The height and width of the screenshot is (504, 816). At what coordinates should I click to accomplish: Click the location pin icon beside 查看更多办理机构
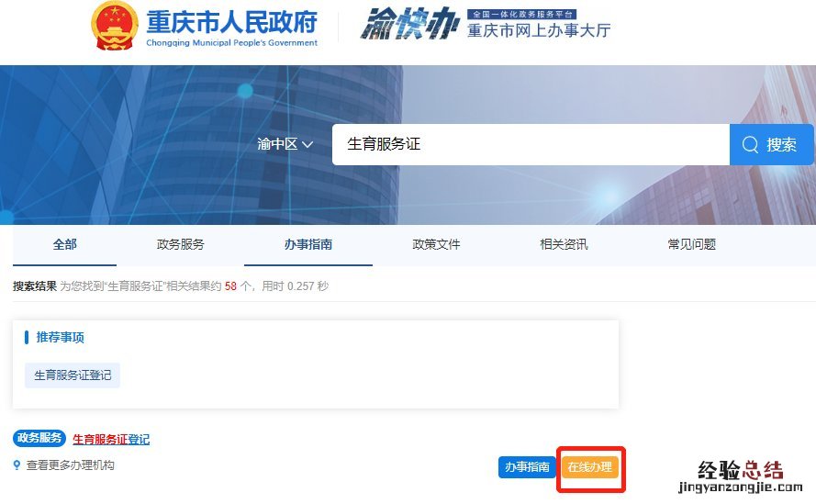pyautogui.click(x=17, y=465)
